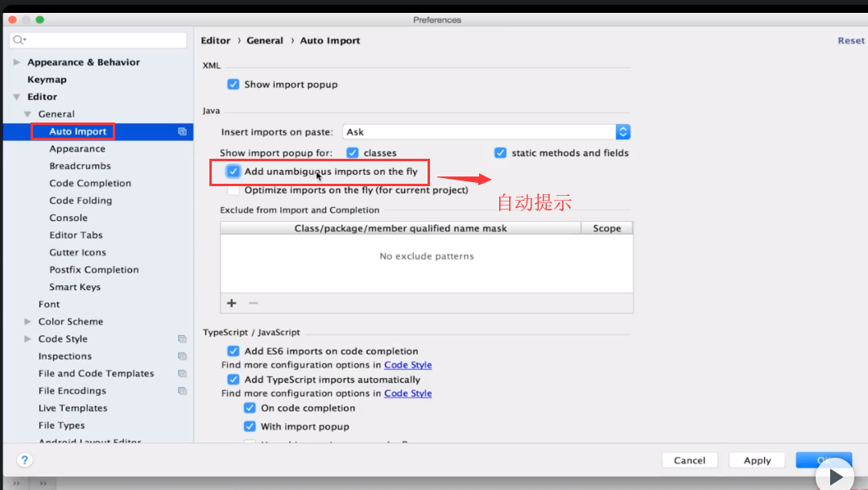
Task: Toggle Add unambiguous imports on the fly
Action: (x=233, y=172)
